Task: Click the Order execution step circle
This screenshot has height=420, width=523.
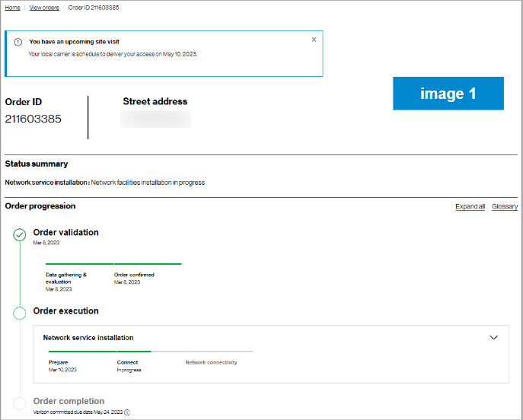Action: pyautogui.click(x=20, y=313)
